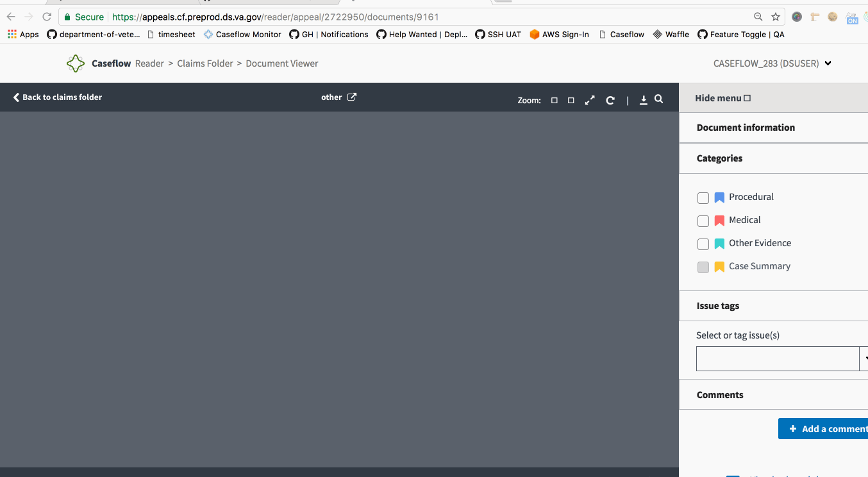The height and width of the screenshot is (477, 868).
Task: Click the browser back arrow
Action: pyautogui.click(x=11, y=17)
